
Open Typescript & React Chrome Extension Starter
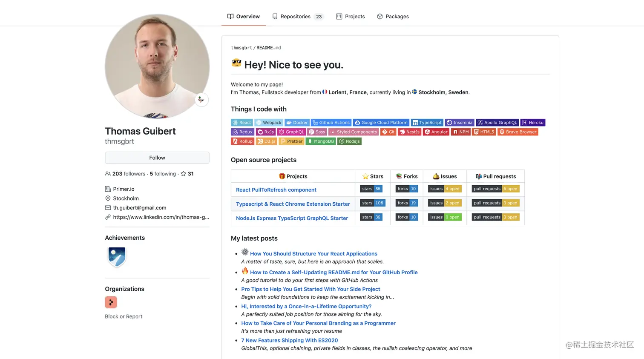point(293,204)
